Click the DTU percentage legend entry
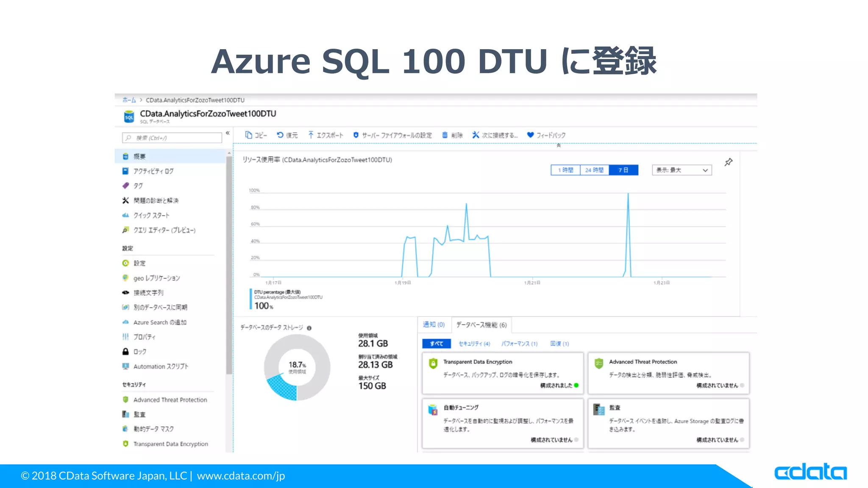Screen dimensions: 868x488 click(x=287, y=299)
